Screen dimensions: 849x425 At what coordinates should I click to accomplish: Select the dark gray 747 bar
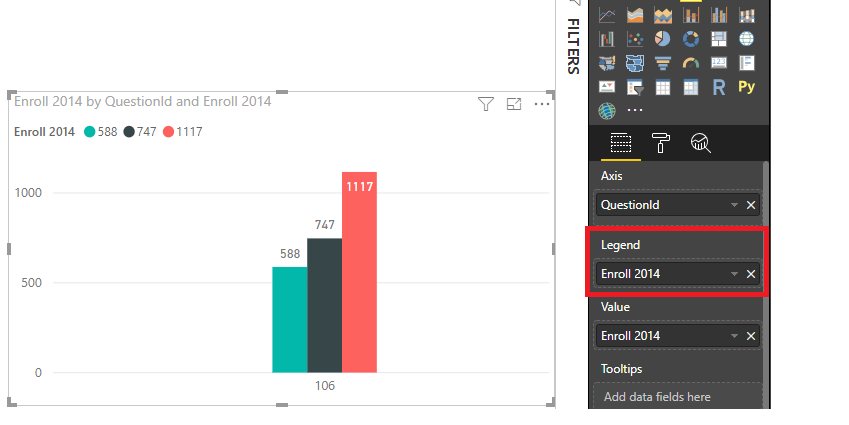[x=324, y=305]
